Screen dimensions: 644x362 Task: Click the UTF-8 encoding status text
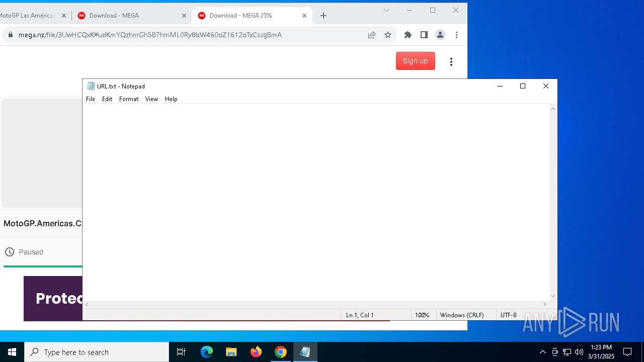(x=508, y=315)
